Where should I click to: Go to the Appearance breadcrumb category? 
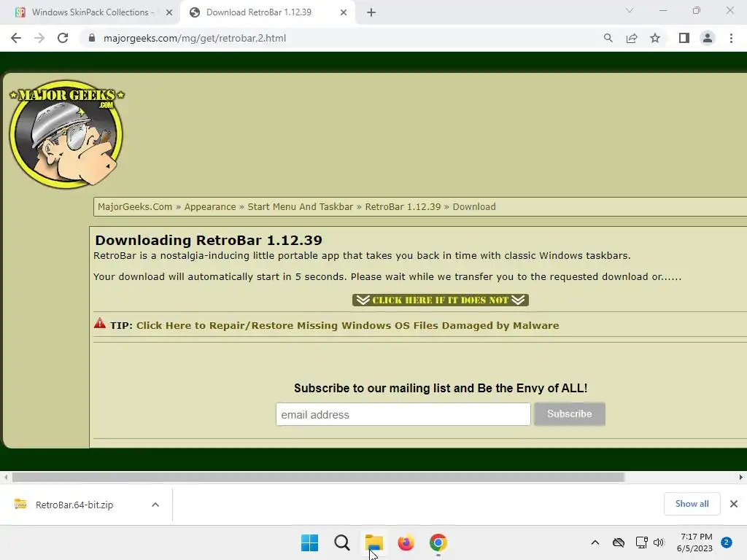pos(210,206)
